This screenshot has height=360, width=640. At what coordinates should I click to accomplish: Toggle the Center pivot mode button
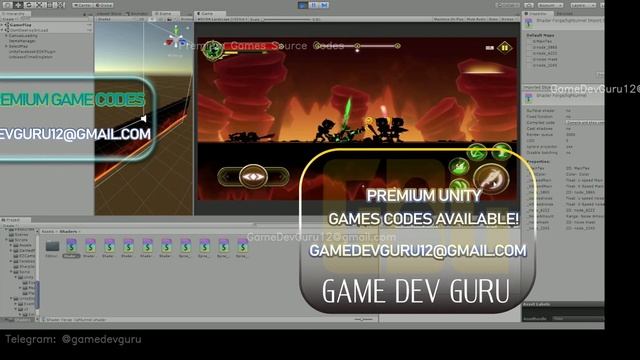pyautogui.click(x=83, y=5)
